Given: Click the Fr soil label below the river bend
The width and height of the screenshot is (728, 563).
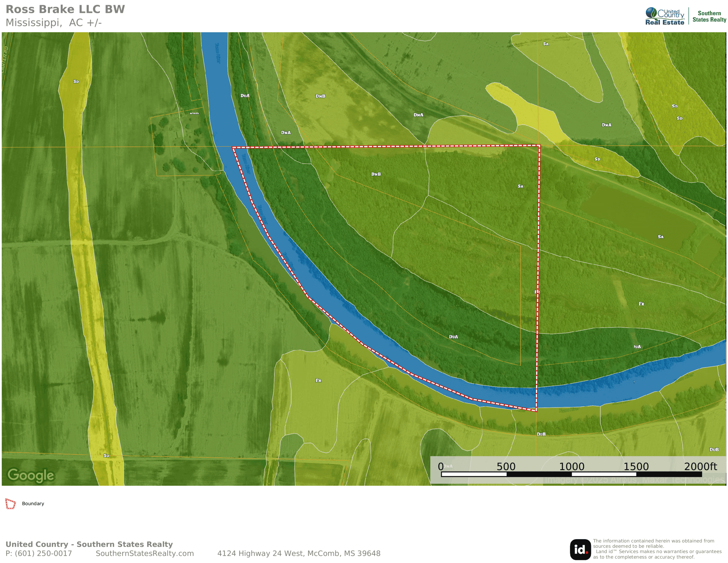Looking at the screenshot, I should (318, 380).
